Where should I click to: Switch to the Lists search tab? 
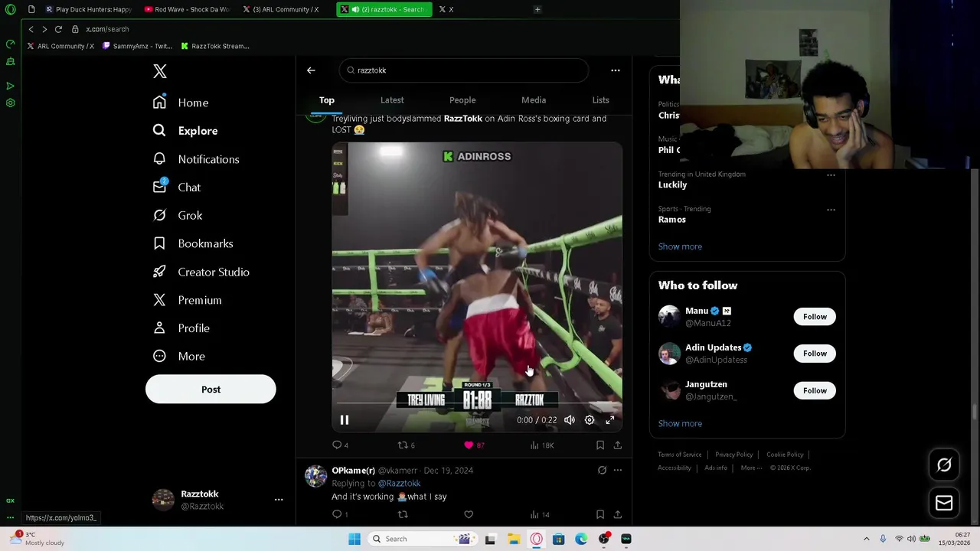(x=600, y=100)
